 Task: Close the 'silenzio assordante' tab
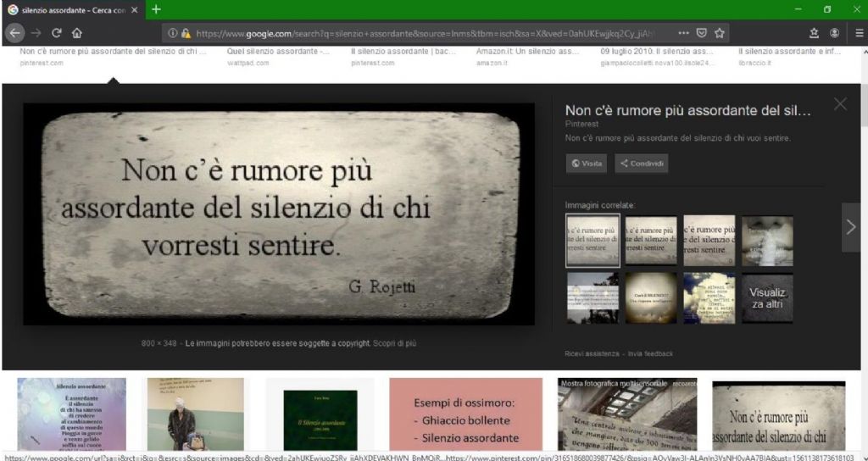point(135,10)
